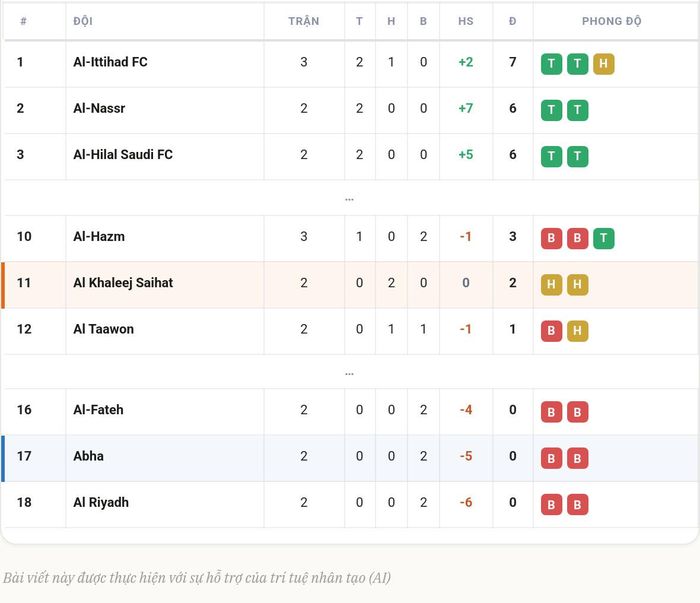Click the PHONG ĐỘ column header

point(612,21)
